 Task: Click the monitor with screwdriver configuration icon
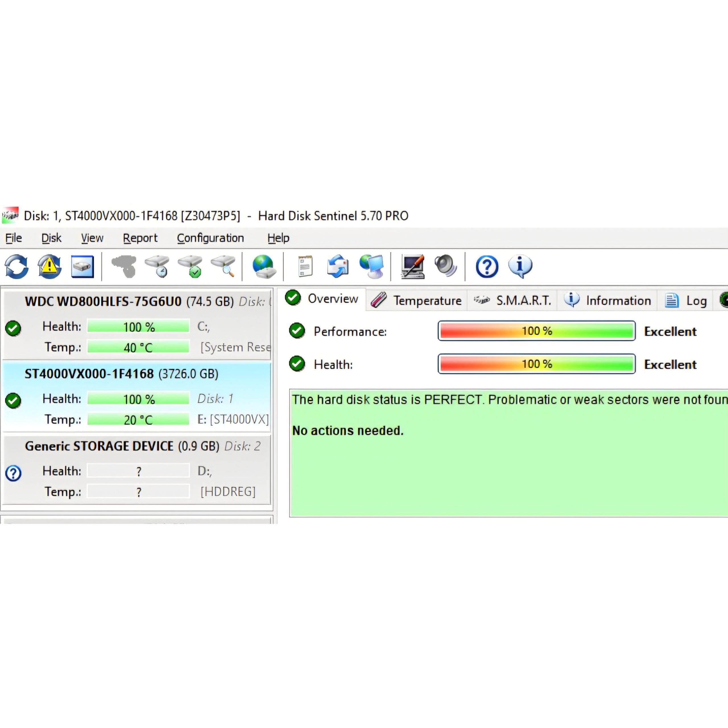(413, 266)
